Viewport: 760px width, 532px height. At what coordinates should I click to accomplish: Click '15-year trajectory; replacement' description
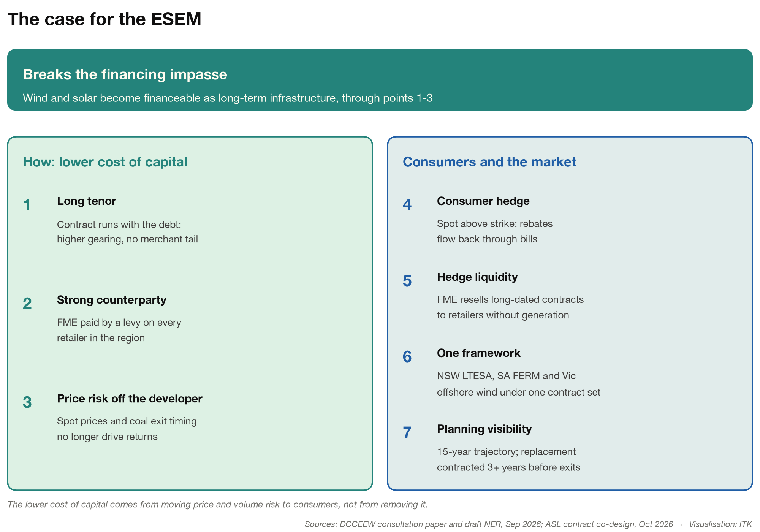tap(508, 459)
